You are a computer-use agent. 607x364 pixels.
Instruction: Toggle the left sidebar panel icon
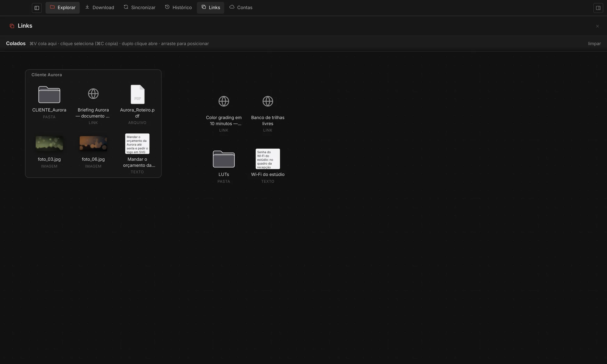(x=37, y=8)
